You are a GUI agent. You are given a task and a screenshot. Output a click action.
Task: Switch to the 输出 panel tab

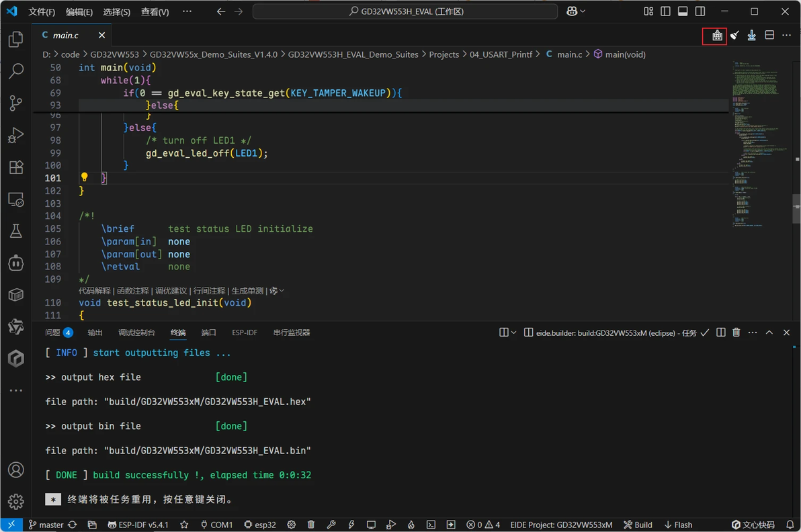click(x=95, y=332)
